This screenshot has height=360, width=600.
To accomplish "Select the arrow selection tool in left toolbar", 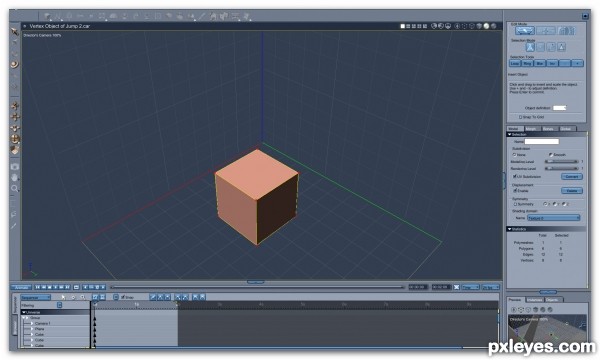I will tap(15, 31).
